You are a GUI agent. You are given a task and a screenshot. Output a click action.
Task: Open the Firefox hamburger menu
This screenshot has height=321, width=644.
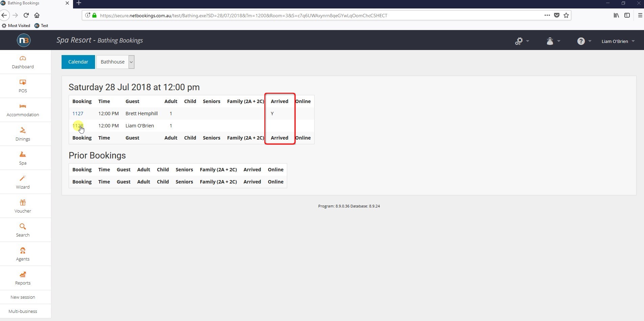coord(640,15)
